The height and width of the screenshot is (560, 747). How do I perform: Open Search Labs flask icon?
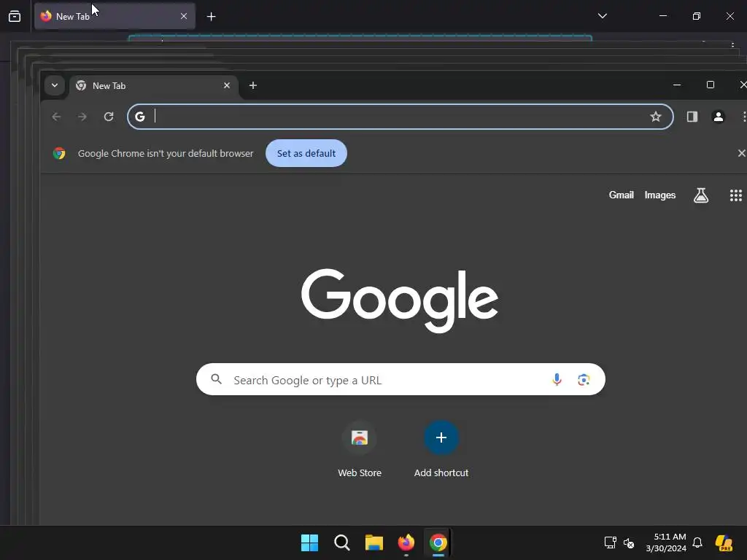pyautogui.click(x=701, y=195)
